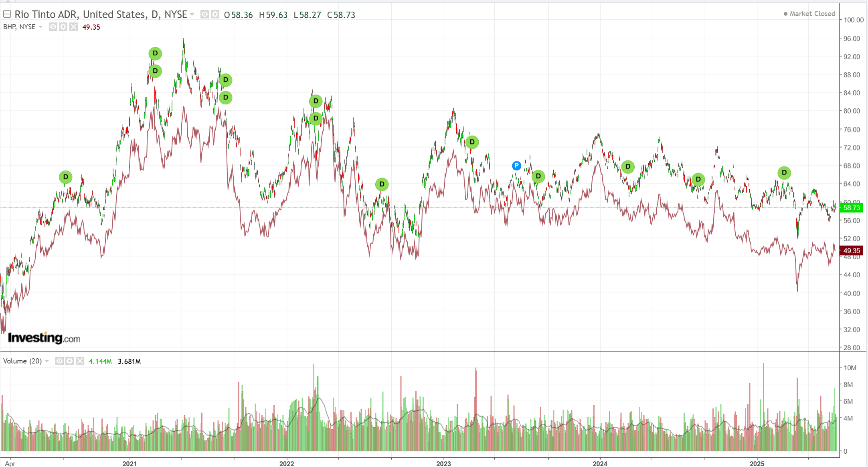Viewport: 868px width, 467px height.
Task: Click the dark red 49.35 price label
Action: pyautogui.click(x=851, y=251)
